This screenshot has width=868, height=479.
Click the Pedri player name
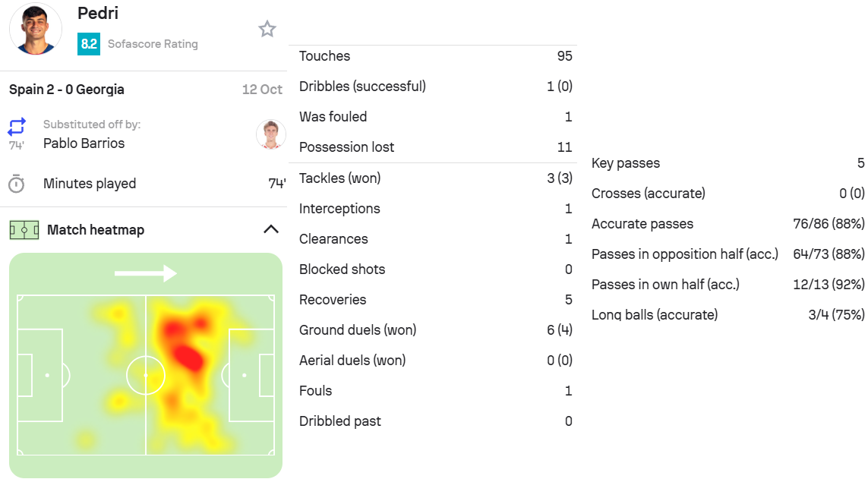(98, 13)
